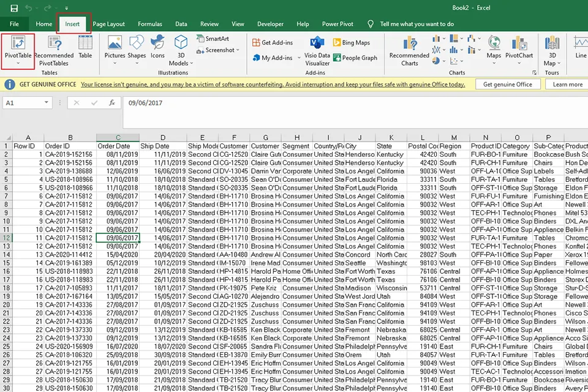Open Recommended Charts
This screenshot has height=392, width=588.
[409, 52]
